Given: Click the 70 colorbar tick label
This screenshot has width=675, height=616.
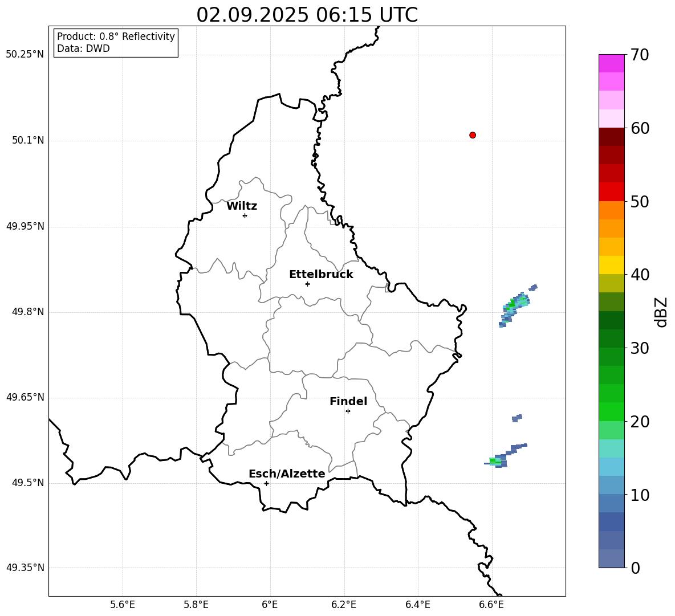Looking at the screenshot, I should 640,55.
